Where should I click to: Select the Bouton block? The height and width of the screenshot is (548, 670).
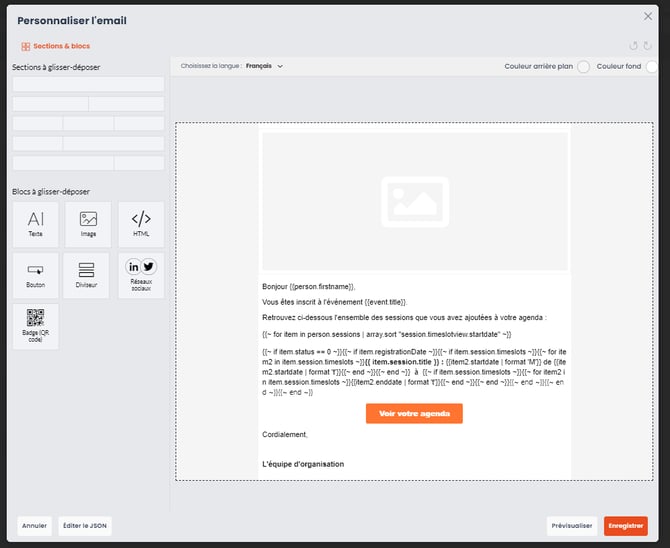pos(36,275)
